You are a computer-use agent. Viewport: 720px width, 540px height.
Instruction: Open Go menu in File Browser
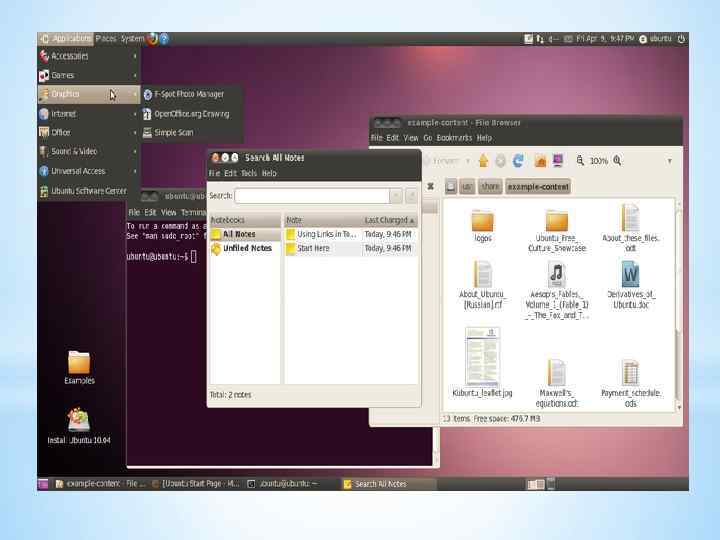click(428, 138)
